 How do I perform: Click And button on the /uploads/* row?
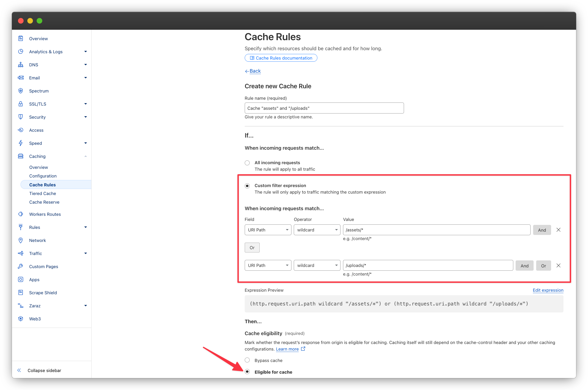(524, 266)
